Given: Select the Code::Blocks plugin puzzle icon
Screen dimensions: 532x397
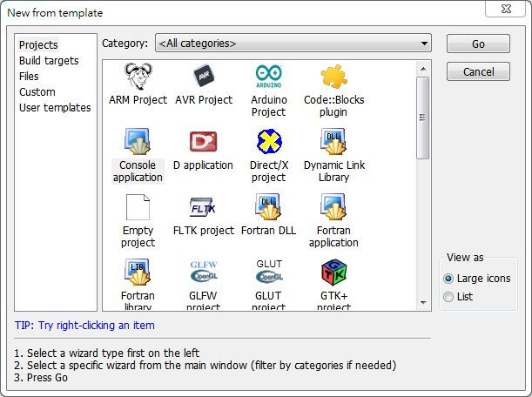Looking at the screenshot, I should click(333, 77).
